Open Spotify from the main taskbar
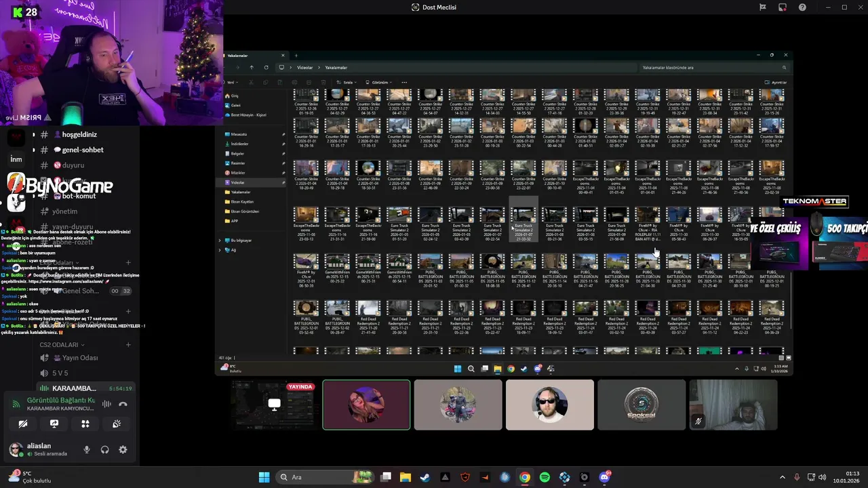 pos(545,477)
